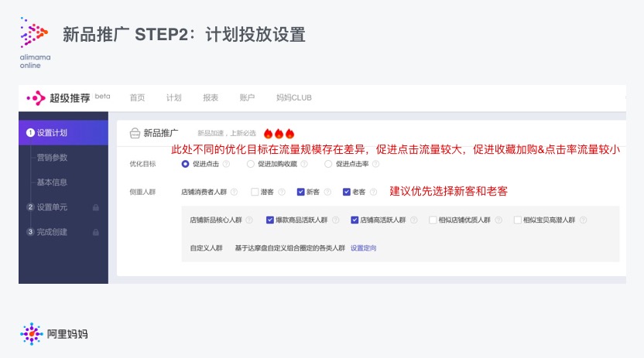Viewport: 644px width, 358px height.
Task: Open the 计划 nav tab
Action: [173, 98]
